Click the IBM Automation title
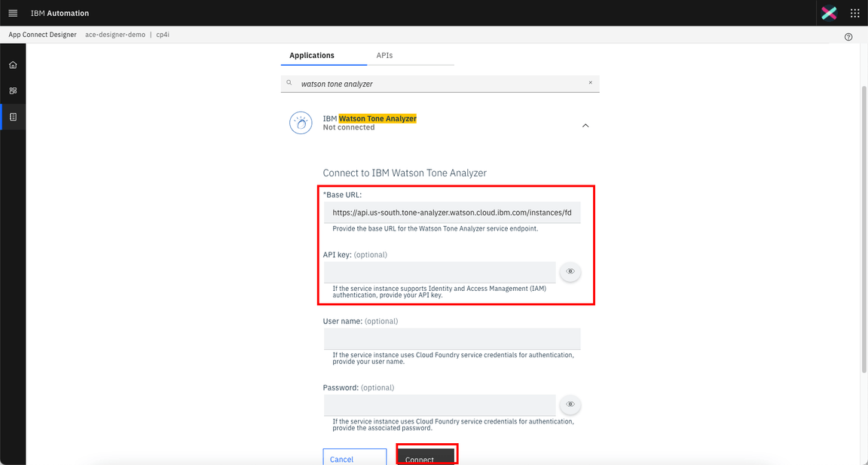Viewport: 868px width, 465px height. (60, 13)
